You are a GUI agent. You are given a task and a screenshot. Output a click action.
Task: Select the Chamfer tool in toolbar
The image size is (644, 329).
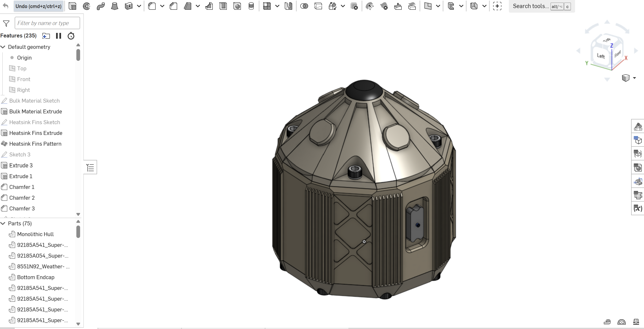[x=173, y=6]
